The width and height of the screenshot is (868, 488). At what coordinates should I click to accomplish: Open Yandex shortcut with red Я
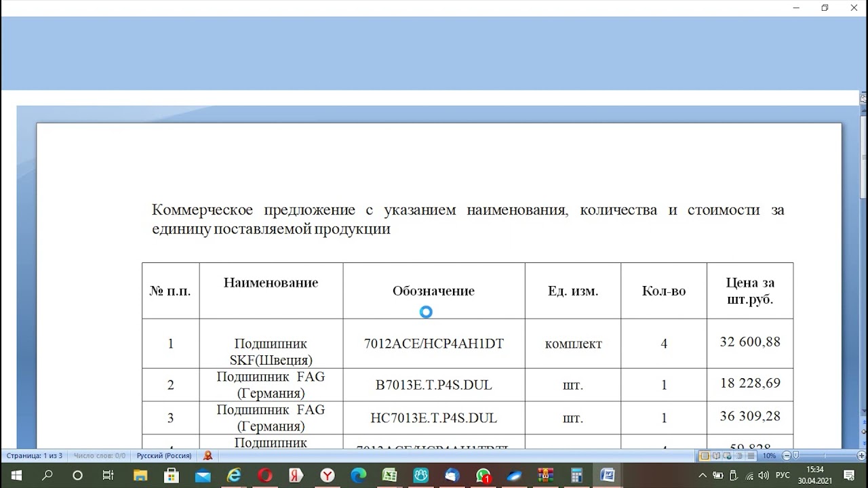[296, 475]
